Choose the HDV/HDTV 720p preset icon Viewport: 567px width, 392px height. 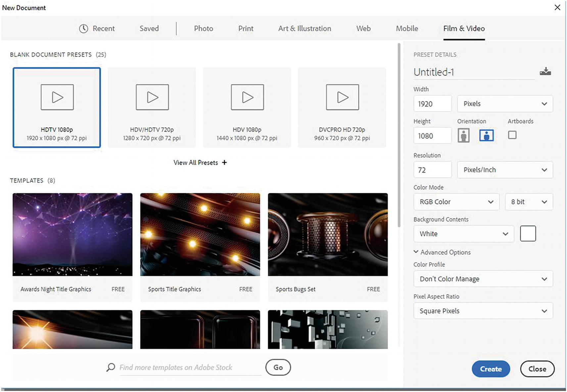tap(152, 97)
